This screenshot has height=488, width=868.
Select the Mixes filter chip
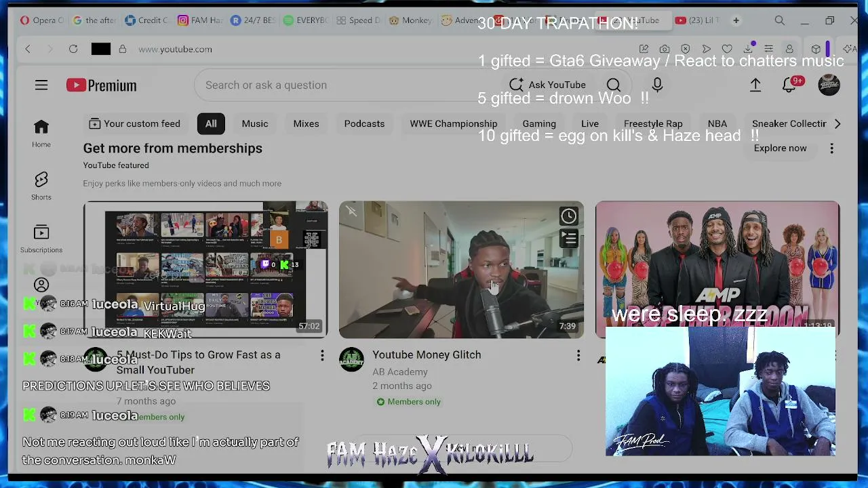tap(306, 123)
